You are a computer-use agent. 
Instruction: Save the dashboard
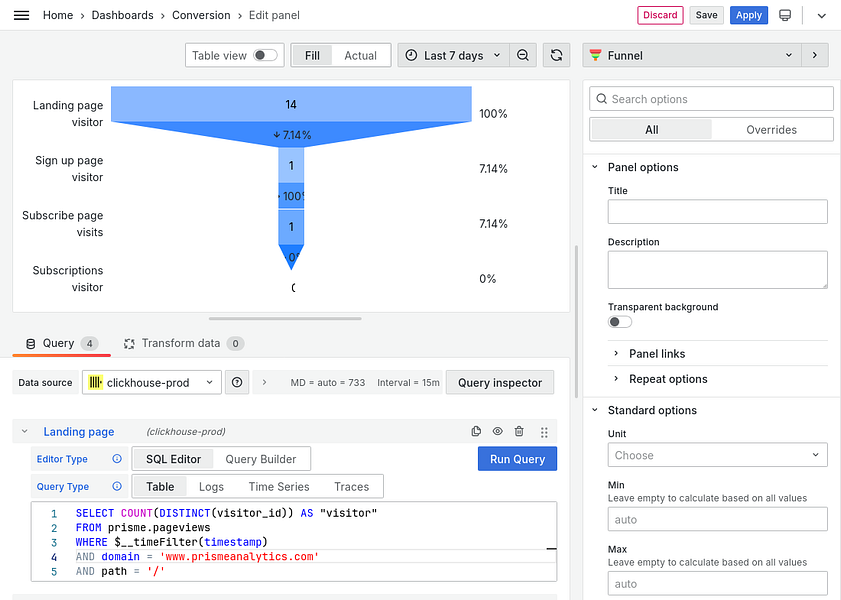tap(706, 15)
